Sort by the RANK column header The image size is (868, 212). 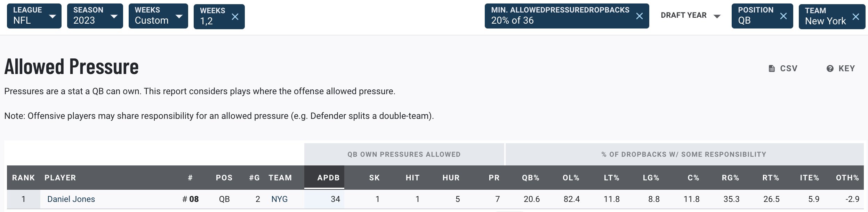pyautogui.click(x=23, y=178)
